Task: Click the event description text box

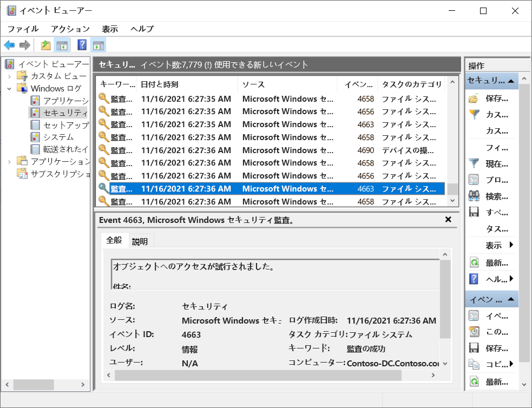Action: pyautogui.click(x=275, y=274)
